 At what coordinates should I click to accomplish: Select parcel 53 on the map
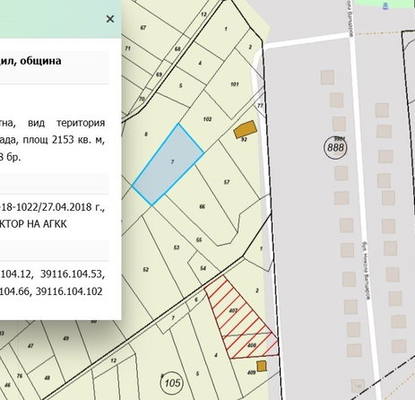[x=176, y=248]
